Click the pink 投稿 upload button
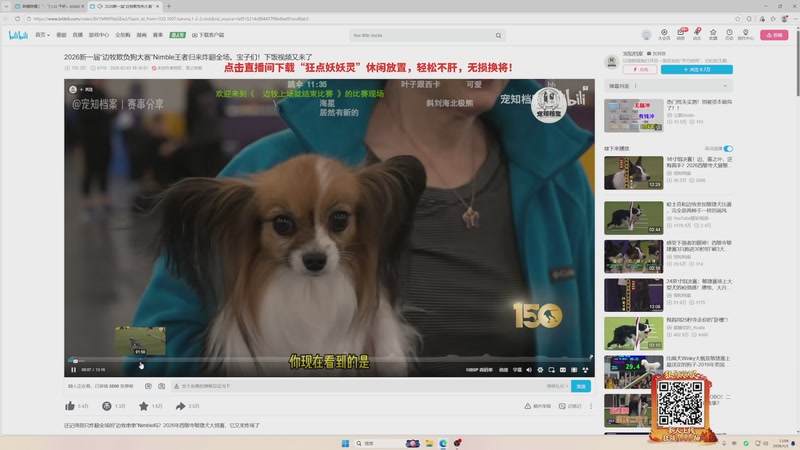The height and width of the screenshot is (450, 800). [x=774, y=35]
